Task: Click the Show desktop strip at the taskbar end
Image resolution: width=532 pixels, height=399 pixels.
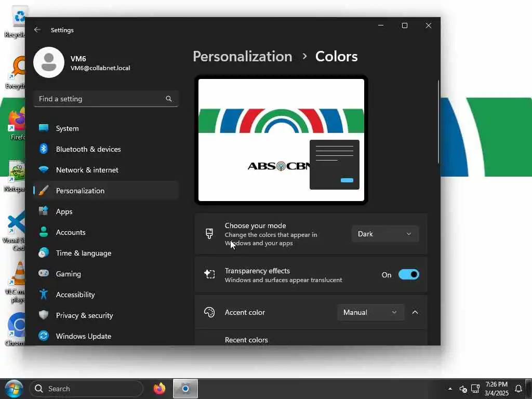Action: [x=529, y=389]
